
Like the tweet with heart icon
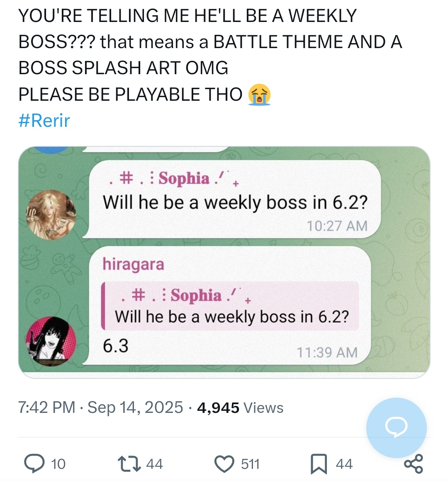[224, 464]
